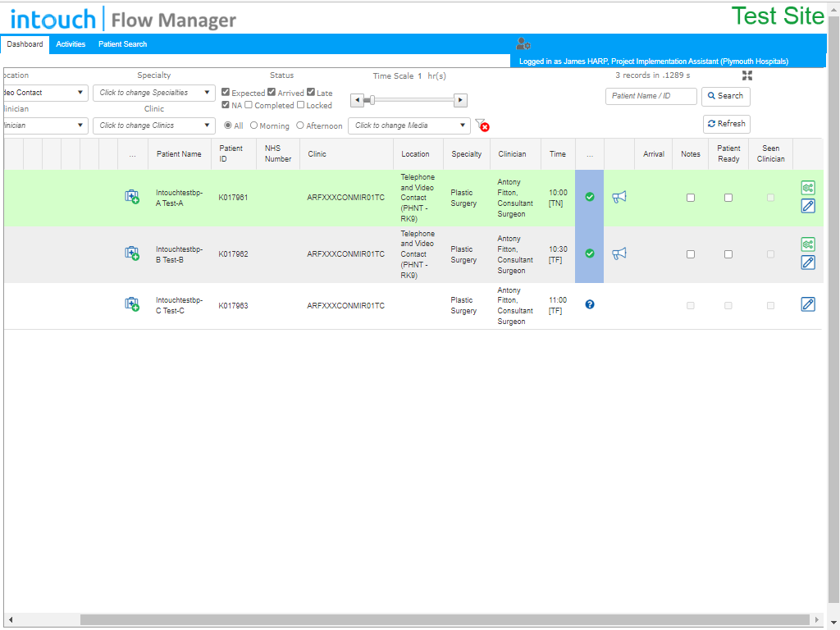Click the Time Scale slider handle

372,99
